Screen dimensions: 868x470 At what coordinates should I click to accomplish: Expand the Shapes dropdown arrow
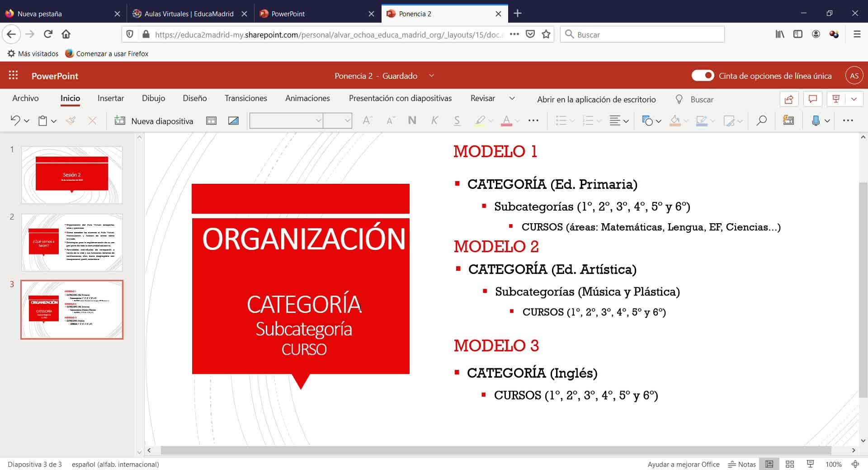click(659, 121)
